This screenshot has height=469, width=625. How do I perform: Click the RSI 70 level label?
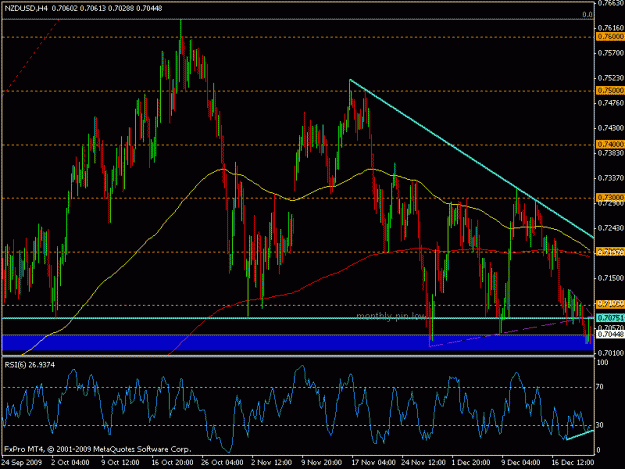pyautogui.click(x=601, y=387)
